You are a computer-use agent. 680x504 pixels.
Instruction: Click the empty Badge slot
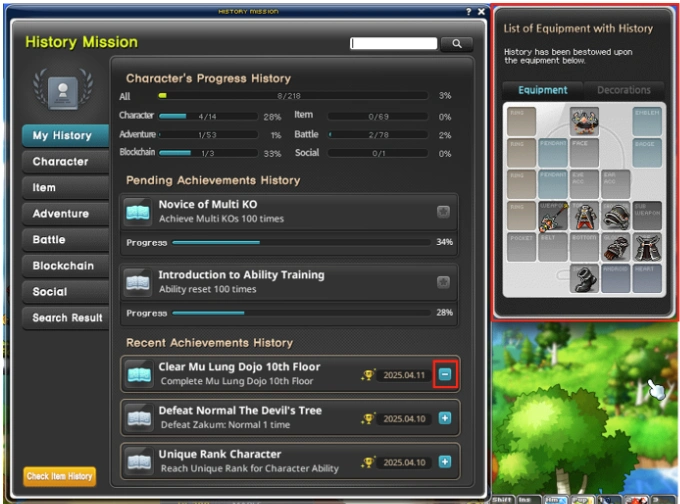click(647, 153)
